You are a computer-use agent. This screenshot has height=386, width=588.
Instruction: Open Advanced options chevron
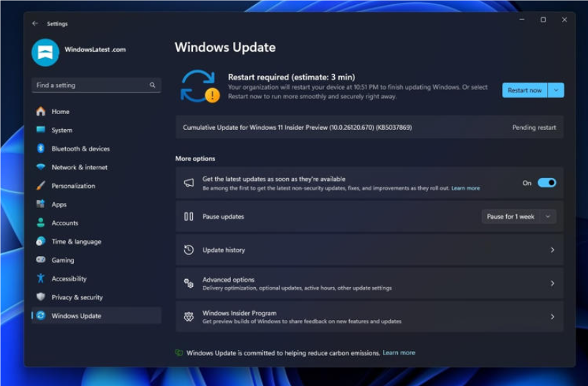[552, 283]
